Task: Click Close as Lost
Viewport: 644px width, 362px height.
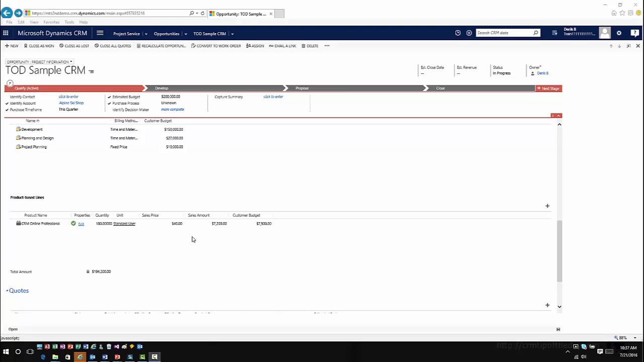Action: (74, 46)
